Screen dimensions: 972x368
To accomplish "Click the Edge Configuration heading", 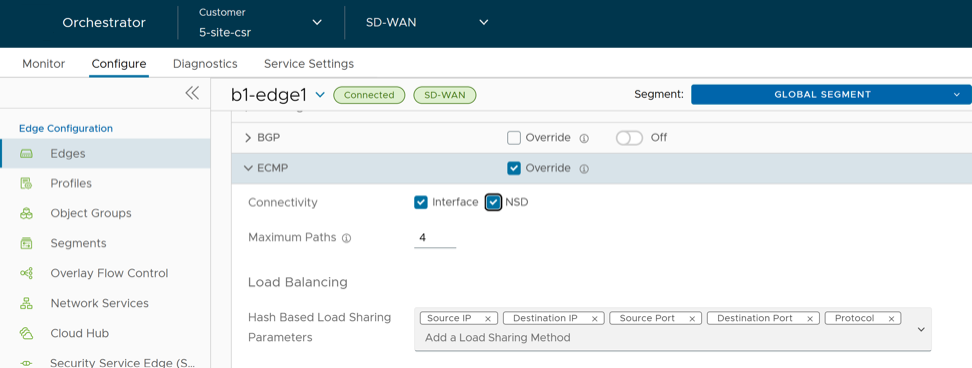I will [x=66, y=128].
